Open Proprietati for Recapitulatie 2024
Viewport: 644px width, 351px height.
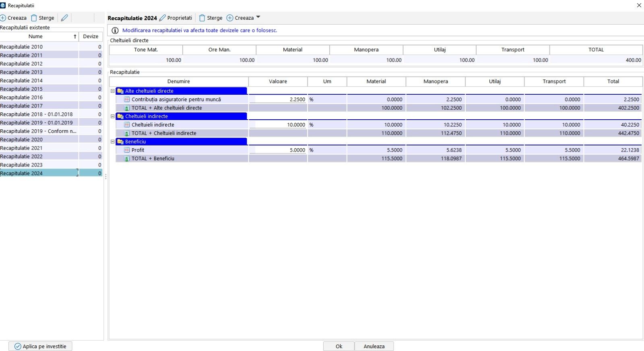(x=175, y=18)
